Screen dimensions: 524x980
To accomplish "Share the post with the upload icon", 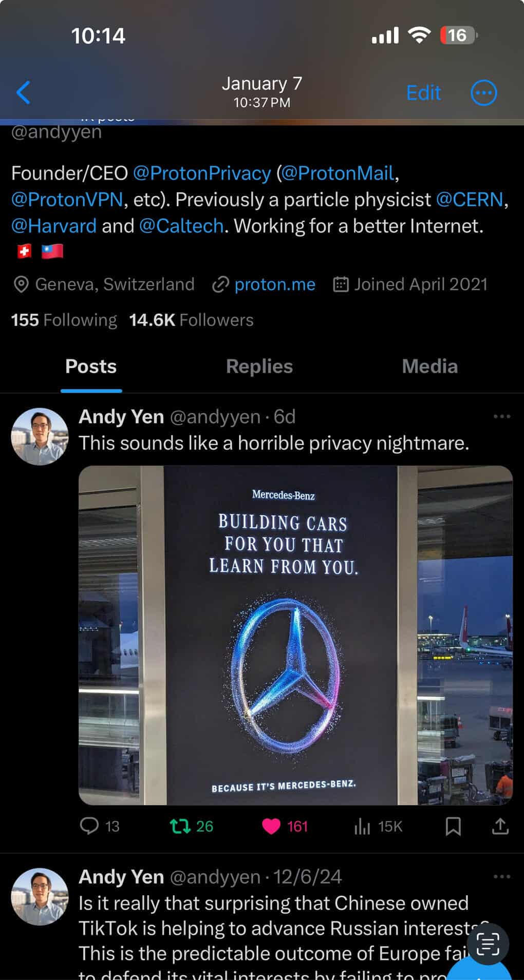I will point(500,826).
